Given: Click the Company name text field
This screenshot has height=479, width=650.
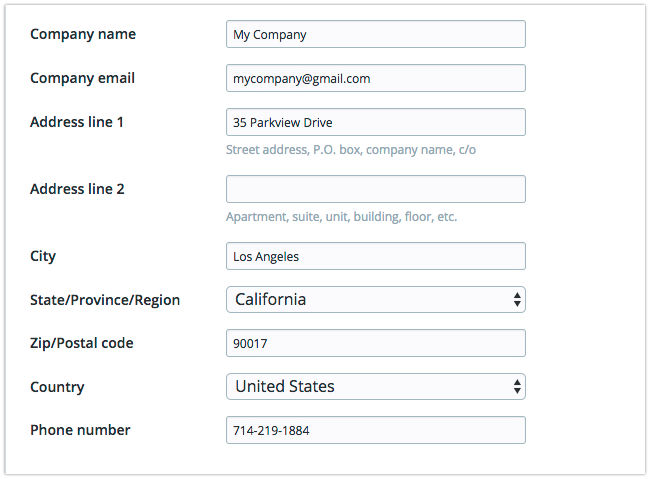Looking at the screenshot, I should click(375, 34).
